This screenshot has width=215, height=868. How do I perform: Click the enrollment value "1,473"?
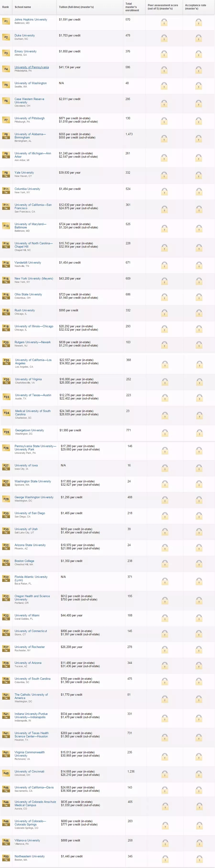pos(129,134)
